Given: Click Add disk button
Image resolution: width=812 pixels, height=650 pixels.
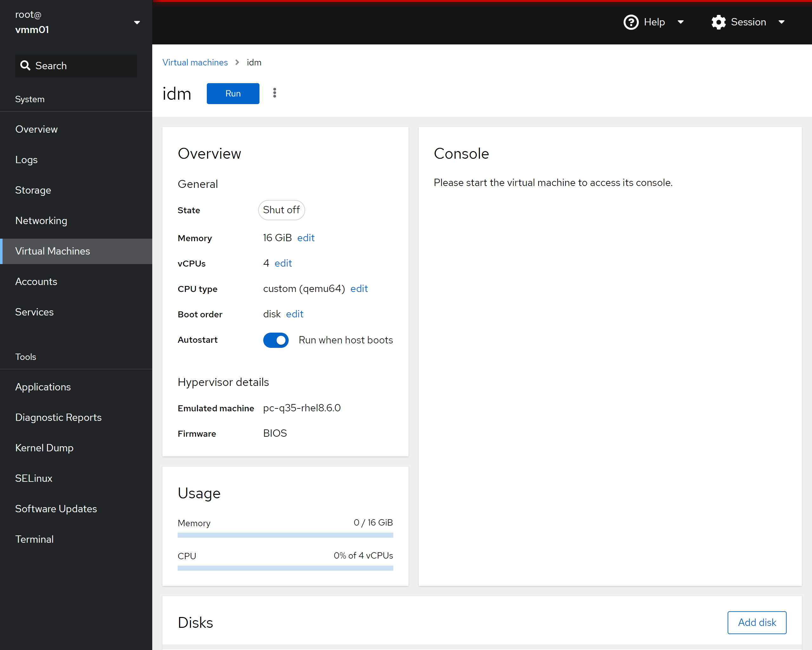Looking at the screenshot, I should tap(756, 622).
